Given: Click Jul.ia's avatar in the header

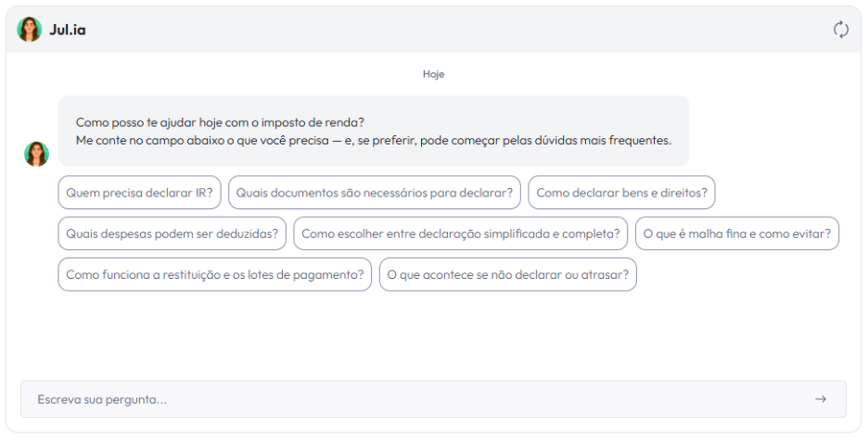Looking at the screenshot, I should click(30, 30).
